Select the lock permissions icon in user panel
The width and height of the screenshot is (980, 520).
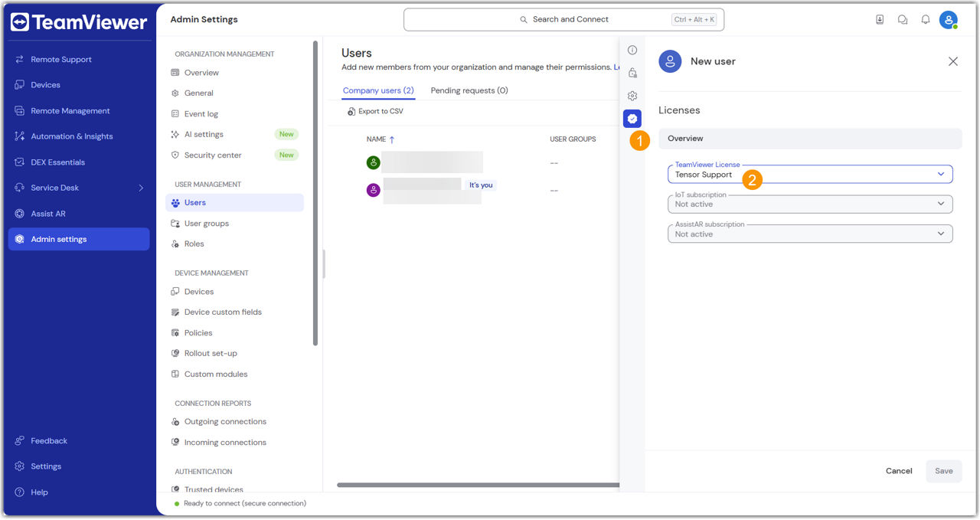[x=632, y=74]
